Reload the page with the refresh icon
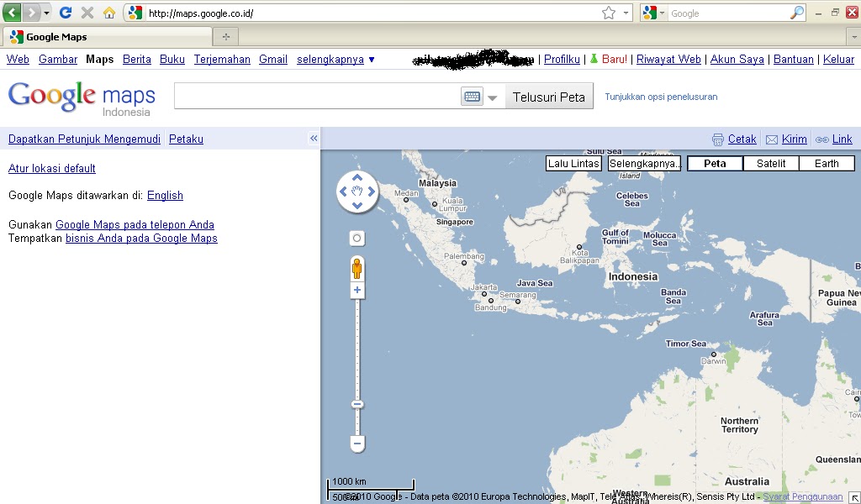This screenshot has width=861, height=504. (x=66, y=12)
